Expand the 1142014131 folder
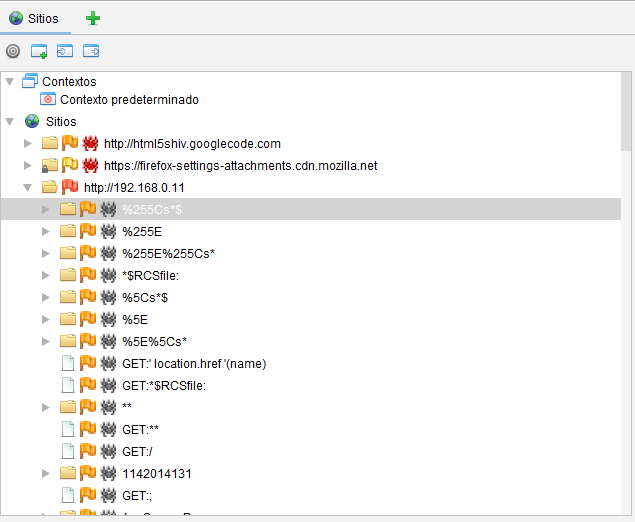 point(46,473)
